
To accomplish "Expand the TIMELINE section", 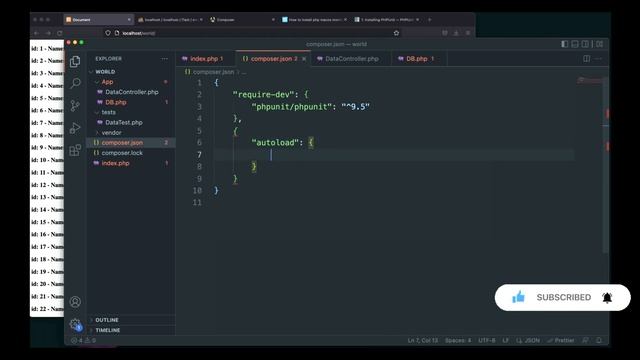I will tap(131, 330).
